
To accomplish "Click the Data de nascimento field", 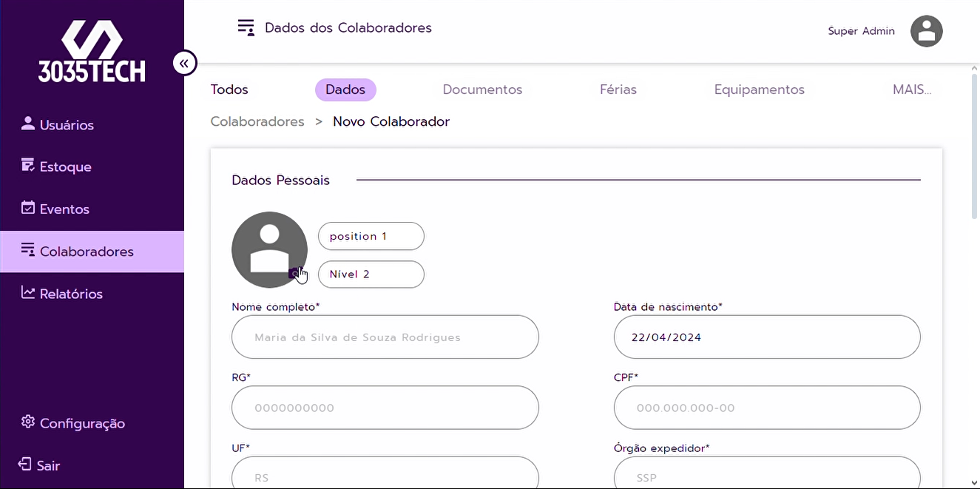I will [767, 337].
